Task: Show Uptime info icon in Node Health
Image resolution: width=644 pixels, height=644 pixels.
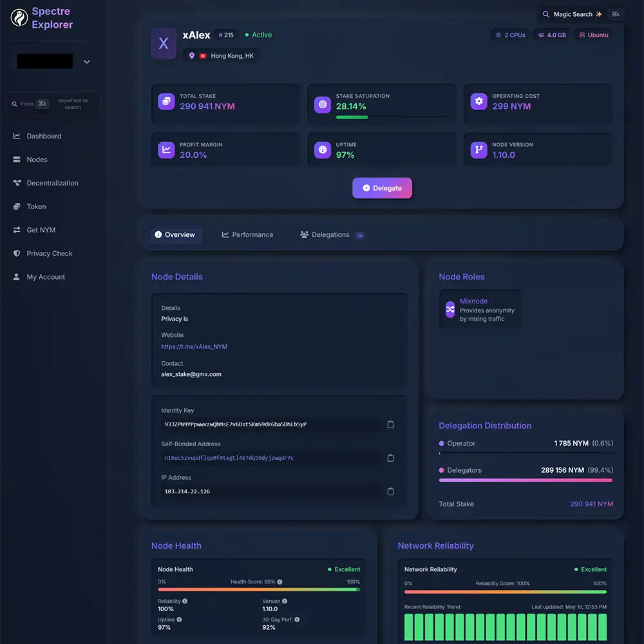Action: pos(179,620)
